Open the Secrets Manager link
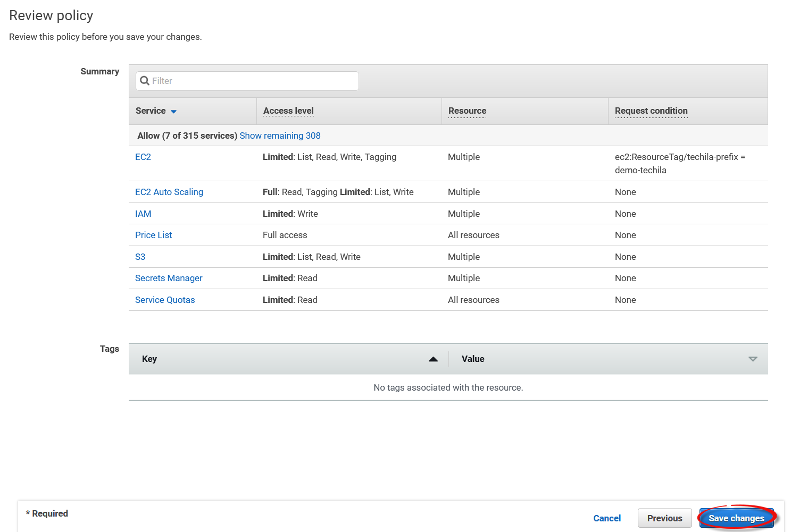Screen dimensions: 791x532 click(169, 278)
